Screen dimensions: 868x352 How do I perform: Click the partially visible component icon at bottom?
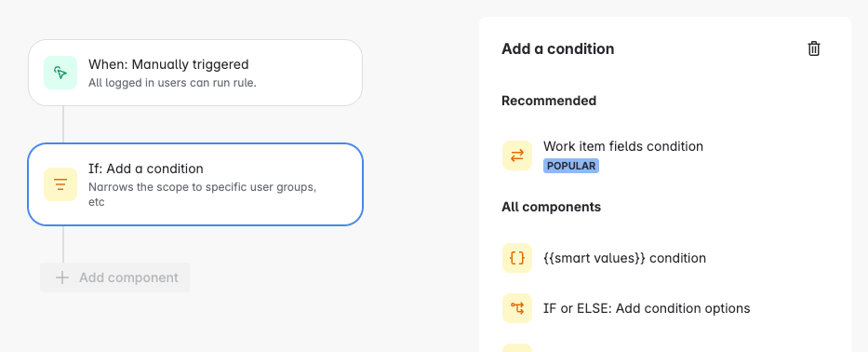[x=517, y=347]
